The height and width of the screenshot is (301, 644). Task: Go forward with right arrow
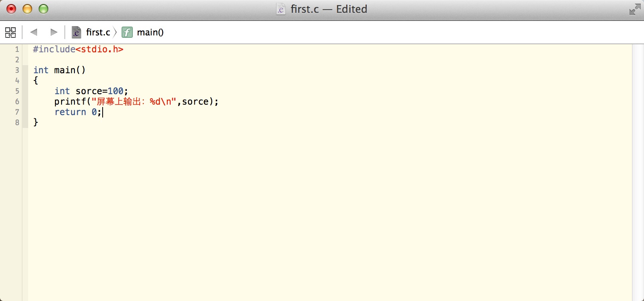click(x=54, y=32)
